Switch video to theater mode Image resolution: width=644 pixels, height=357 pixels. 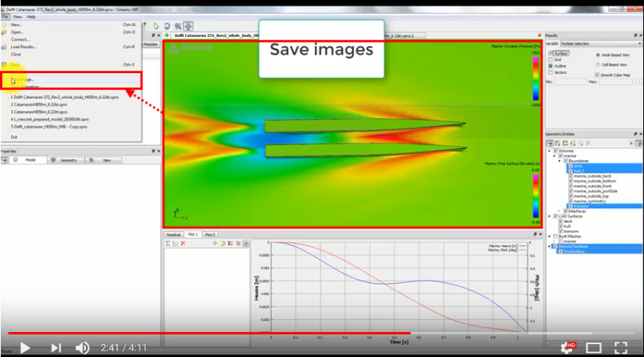click(x=593, y=348)
